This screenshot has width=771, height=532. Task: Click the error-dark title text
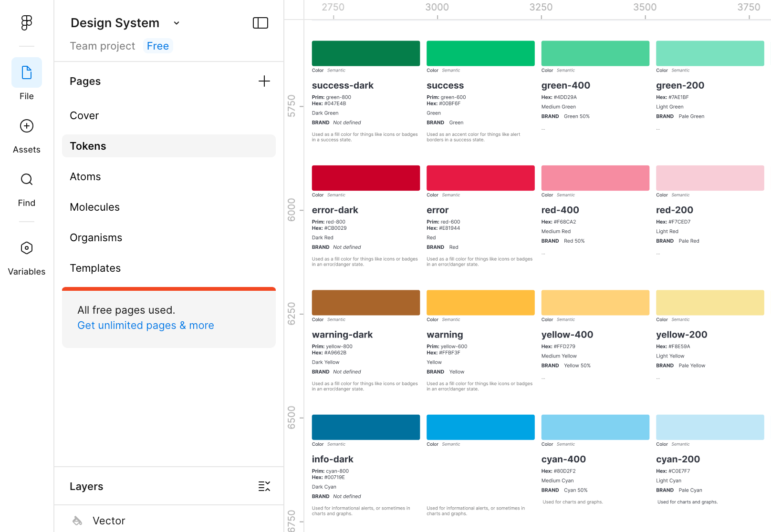[x=335, y=210]
